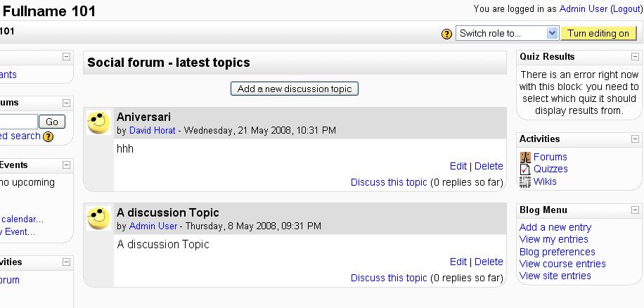Screen dimensions: 644x308
Task: Add a new discussion topic
Action: (x=295, y=89)
